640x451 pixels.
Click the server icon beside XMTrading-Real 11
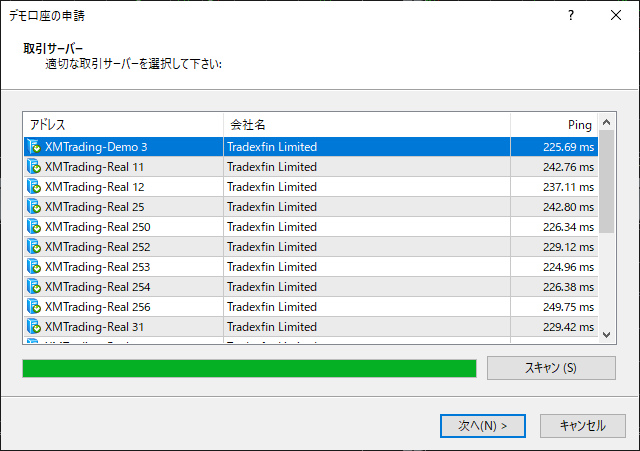pyautogui.click(x=34, y=167)
